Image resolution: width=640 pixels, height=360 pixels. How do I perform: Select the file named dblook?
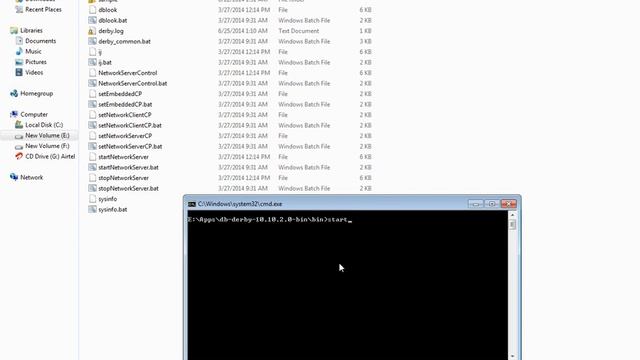point(108,10)
